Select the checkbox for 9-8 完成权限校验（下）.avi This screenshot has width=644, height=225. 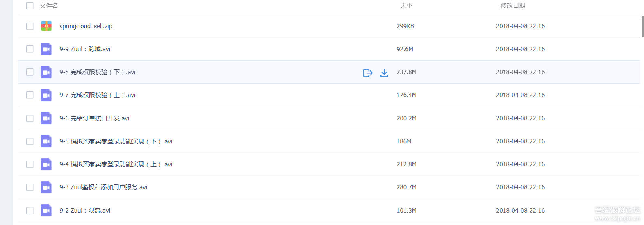tap(30, 72)
